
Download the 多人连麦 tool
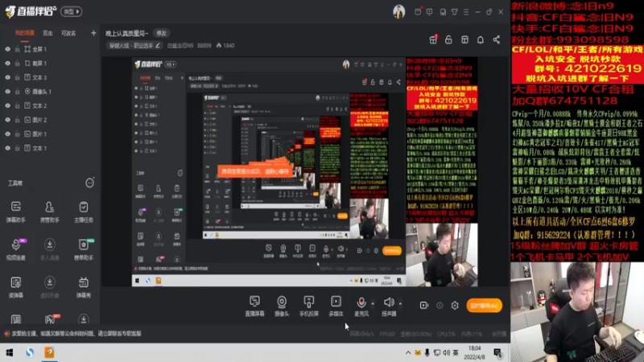[50, 249]
